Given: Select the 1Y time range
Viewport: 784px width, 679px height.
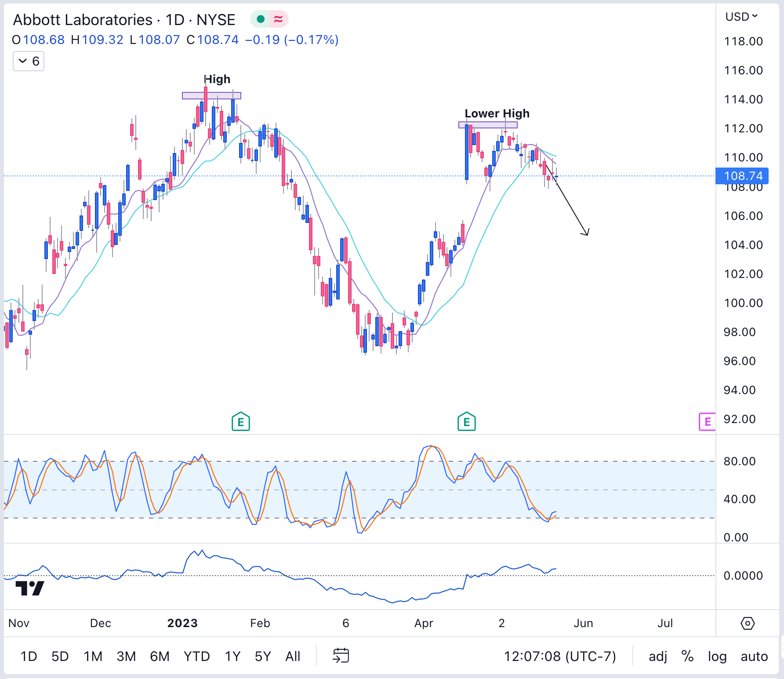Looking at the screenshot, I should [232, 657].
